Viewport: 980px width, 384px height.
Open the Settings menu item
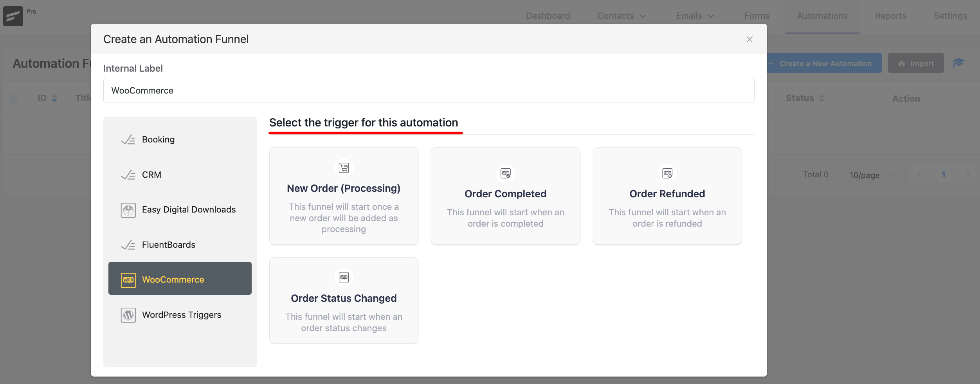tap(951, 16)
